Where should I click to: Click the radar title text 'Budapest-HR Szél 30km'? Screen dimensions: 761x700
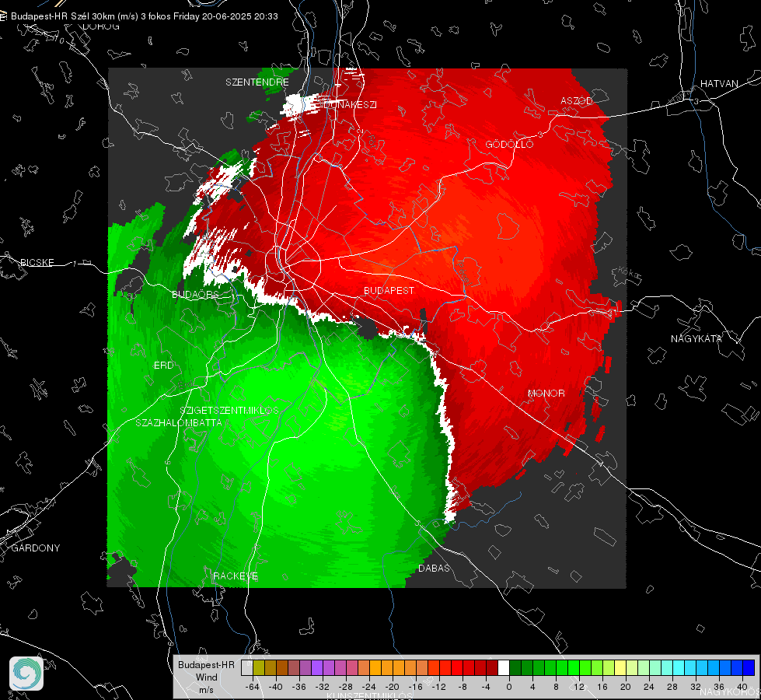tap(62, 16)
